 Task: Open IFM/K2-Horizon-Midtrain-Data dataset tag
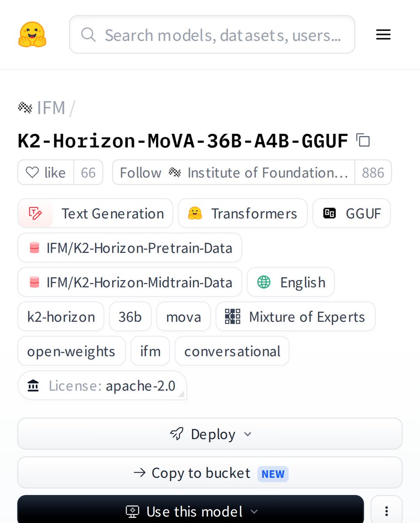pyautogui.click(x=130, y=282)
